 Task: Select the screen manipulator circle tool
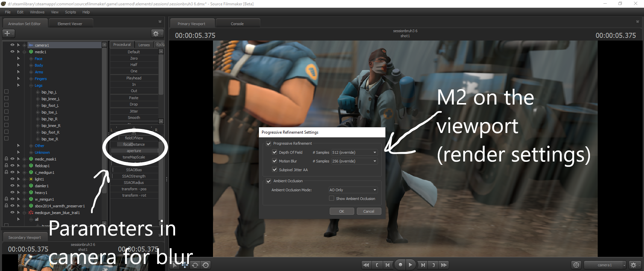tap(206, 265)
